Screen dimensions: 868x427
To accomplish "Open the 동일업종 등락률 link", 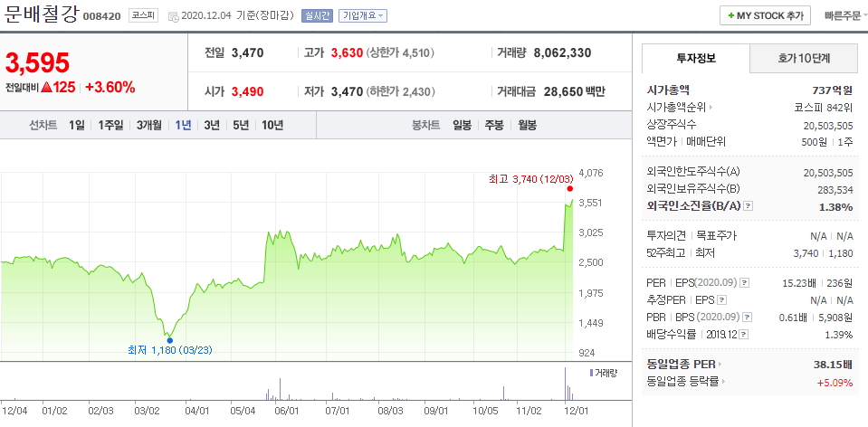I will [686, 382].
